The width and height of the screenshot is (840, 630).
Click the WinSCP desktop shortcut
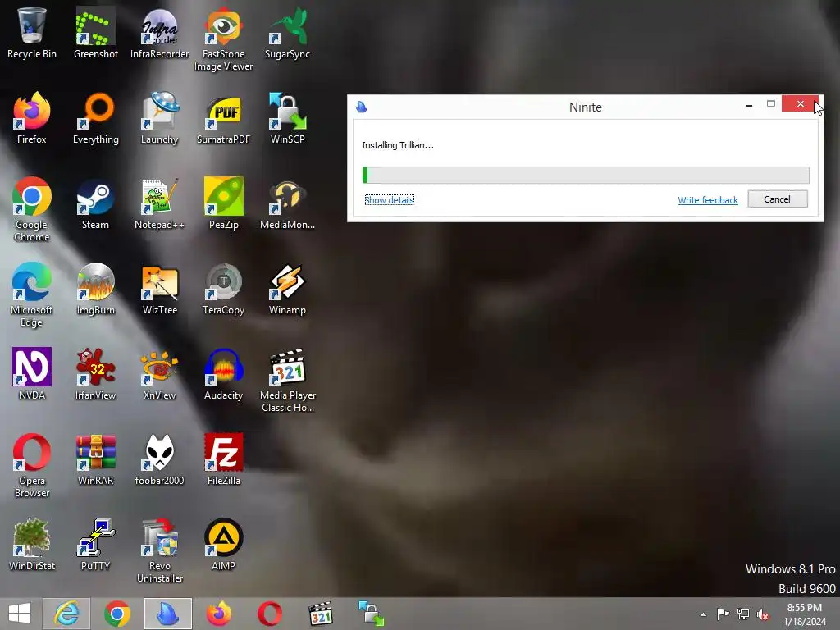[x=288, y=118]
